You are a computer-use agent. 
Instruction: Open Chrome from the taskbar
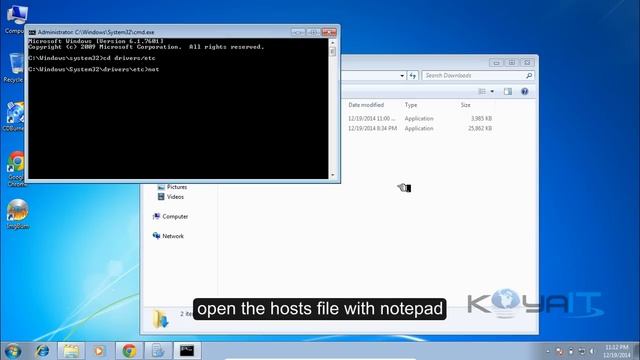click(x=129, y=351)
